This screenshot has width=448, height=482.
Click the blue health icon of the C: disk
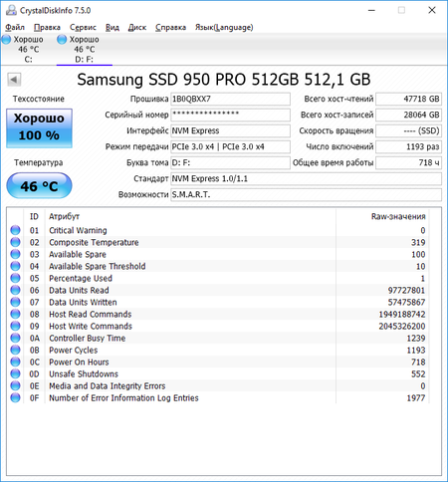pos(6,40)
